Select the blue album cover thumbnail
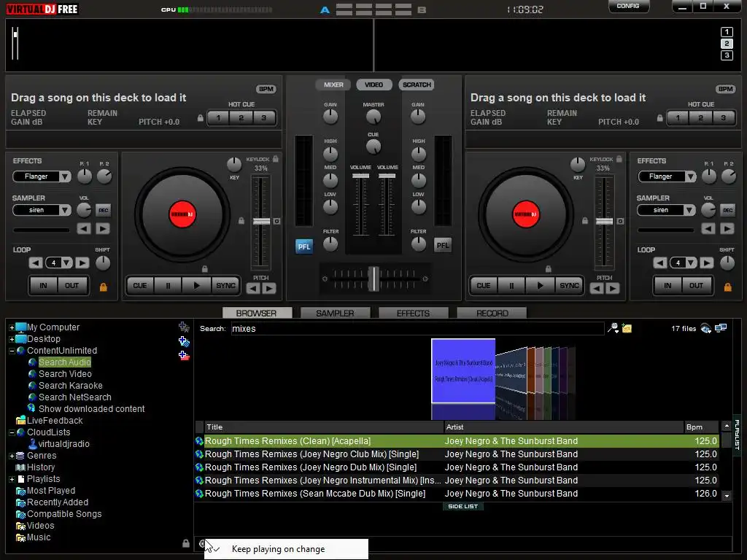Screen dimensions: 747x560 tap(463, 371)
